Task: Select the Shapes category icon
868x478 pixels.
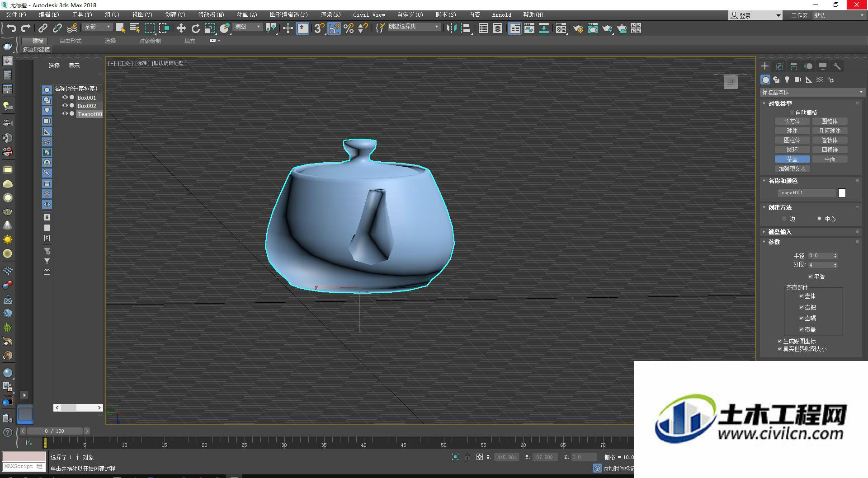Action: click(776, 80)
